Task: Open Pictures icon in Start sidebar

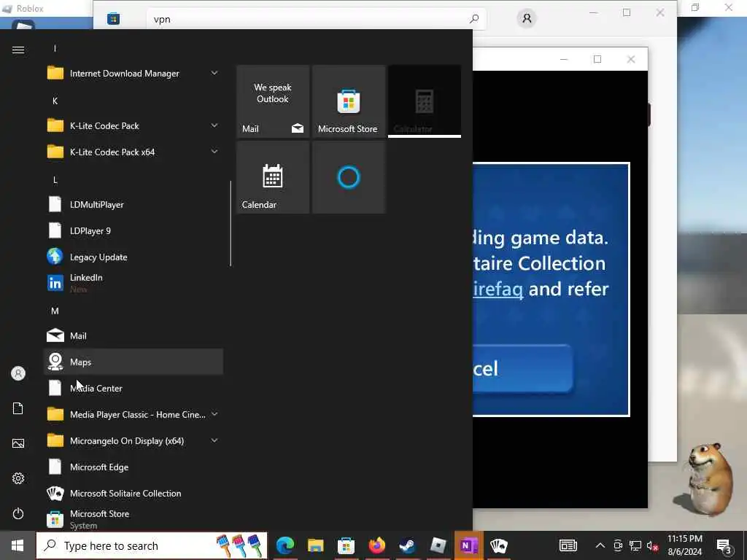Action: tap(18, 443)
